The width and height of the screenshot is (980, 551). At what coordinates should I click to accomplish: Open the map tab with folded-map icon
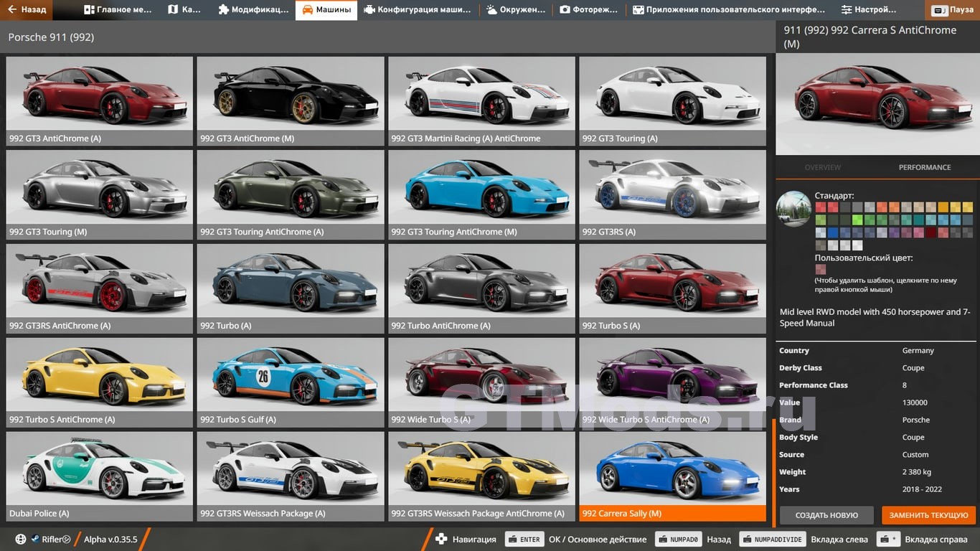[x=185, y=10]
